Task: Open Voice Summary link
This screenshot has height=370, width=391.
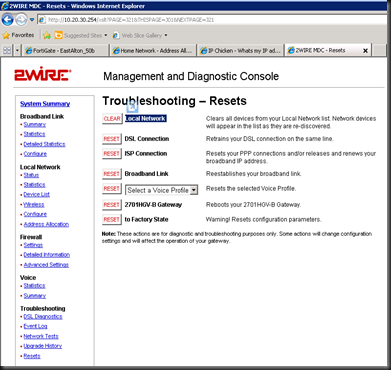Action: pyautogui.click(x=35, y=296)
